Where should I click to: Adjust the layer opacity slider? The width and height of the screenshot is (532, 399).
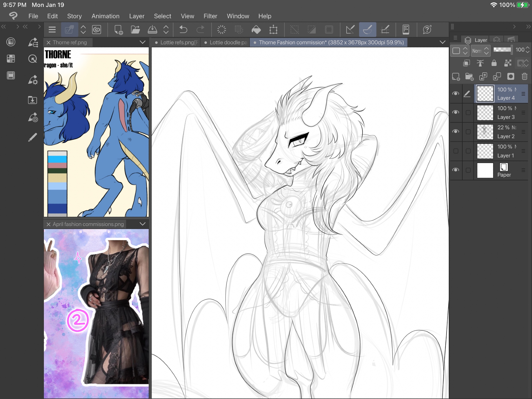tap(502, 50)
